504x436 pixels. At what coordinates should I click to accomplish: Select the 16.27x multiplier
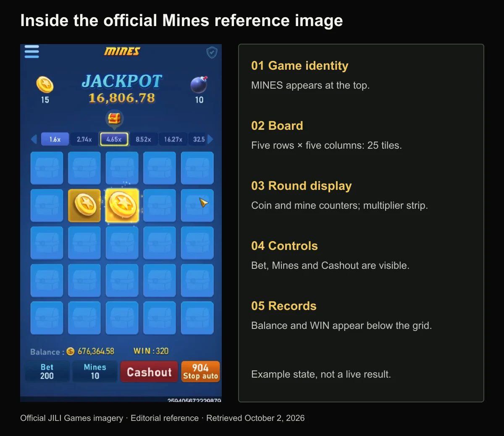[173, 139]
